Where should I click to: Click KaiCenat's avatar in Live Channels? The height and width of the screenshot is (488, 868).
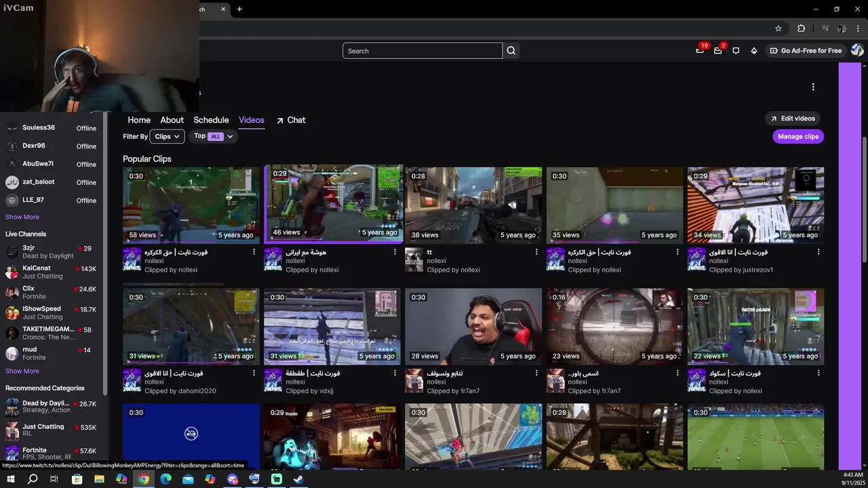click(x=12, y=272)
